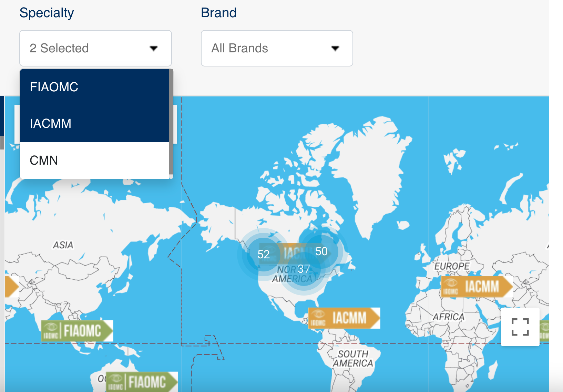Open the cluster marker showing 37
The width and height of the screenshot is (563, 392).
tap(304, 269)
